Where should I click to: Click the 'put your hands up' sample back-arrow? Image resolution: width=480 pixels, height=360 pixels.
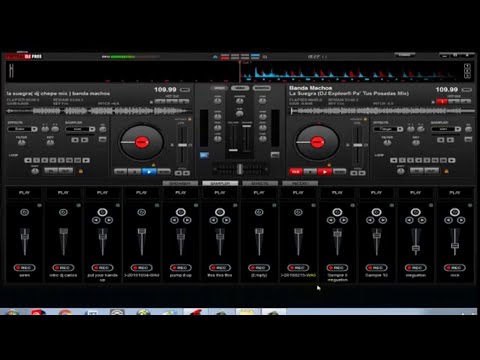click(x=96, y=220)
